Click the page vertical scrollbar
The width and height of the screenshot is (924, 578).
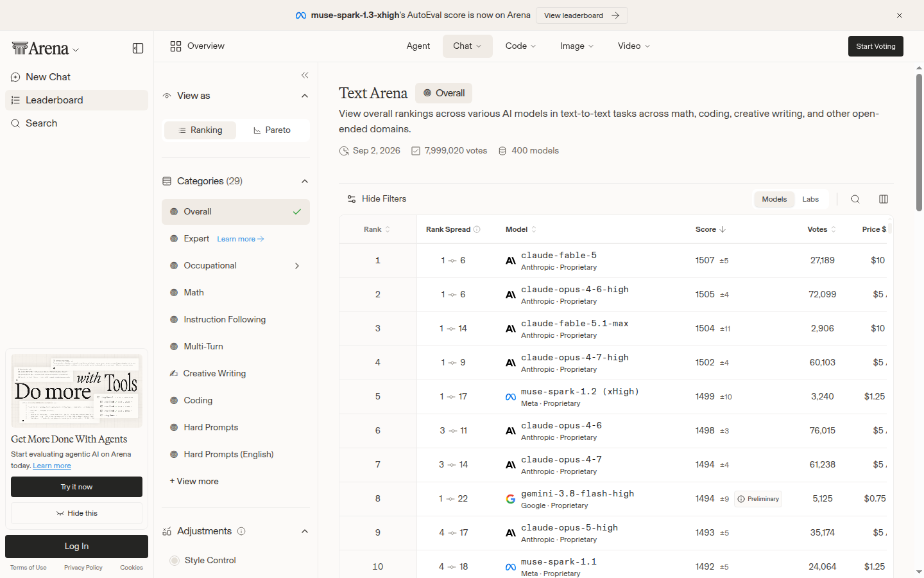click(919, 143)
